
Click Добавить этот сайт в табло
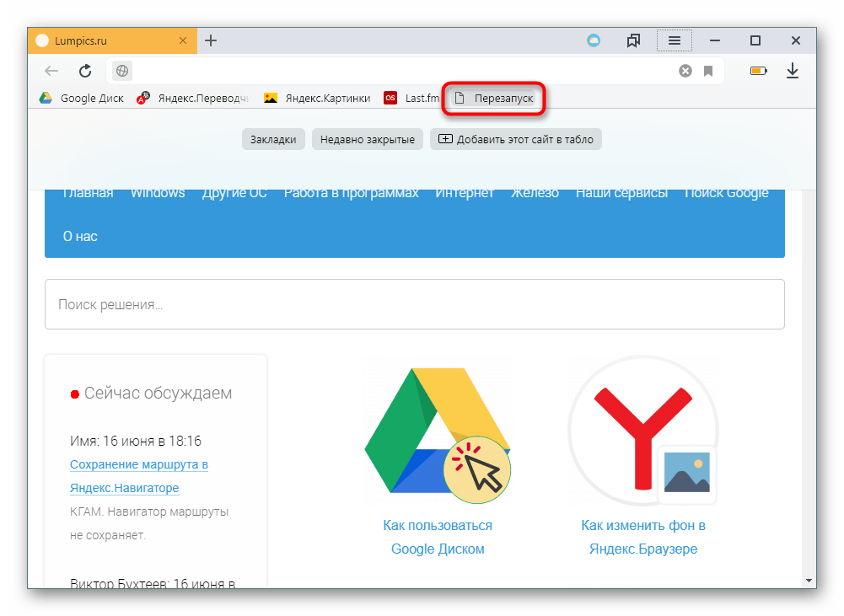[516, 140]
